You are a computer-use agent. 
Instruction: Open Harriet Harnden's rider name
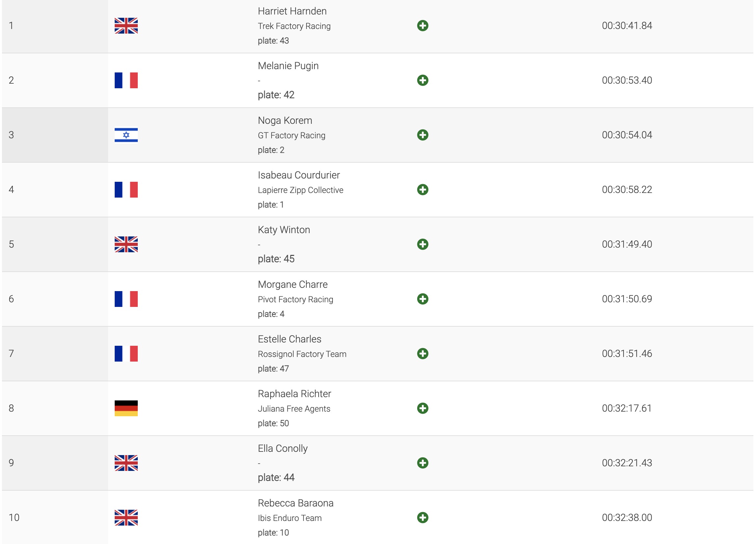coord(292,11)
